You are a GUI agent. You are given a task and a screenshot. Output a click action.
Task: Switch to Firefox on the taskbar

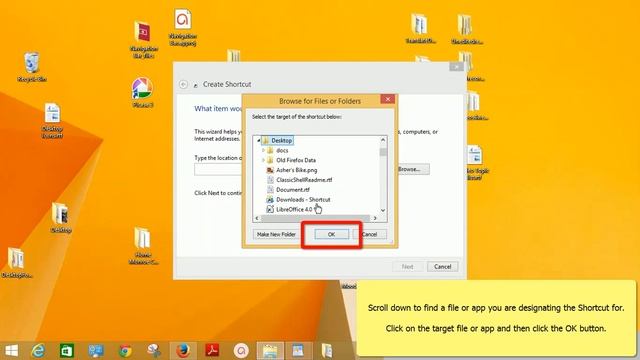(183, 351)
